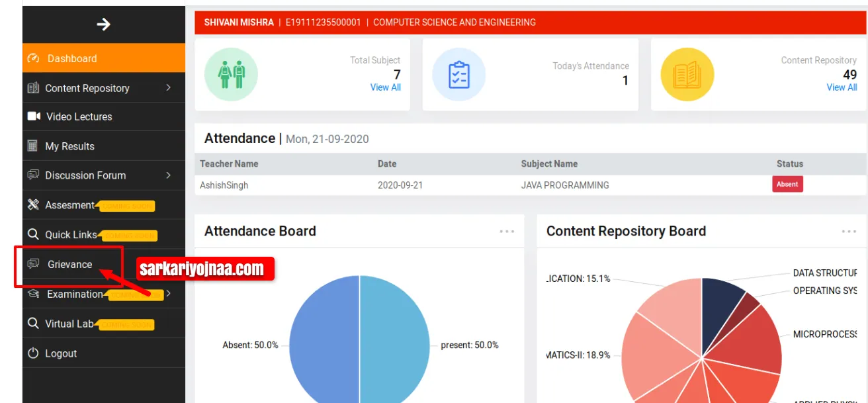Open the Dashboard menu item
This screenshot has height=403, width=868.
pos(104,58)
